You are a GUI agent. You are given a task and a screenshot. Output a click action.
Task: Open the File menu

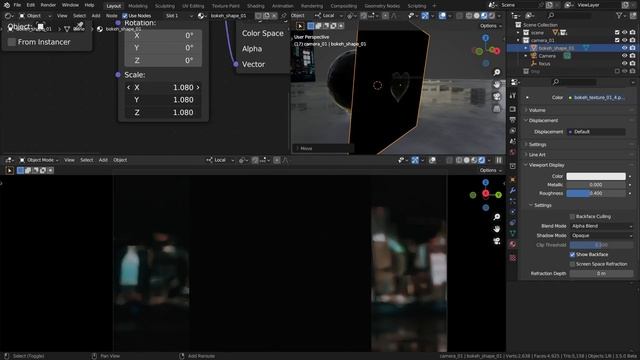(x=17, y=5)
